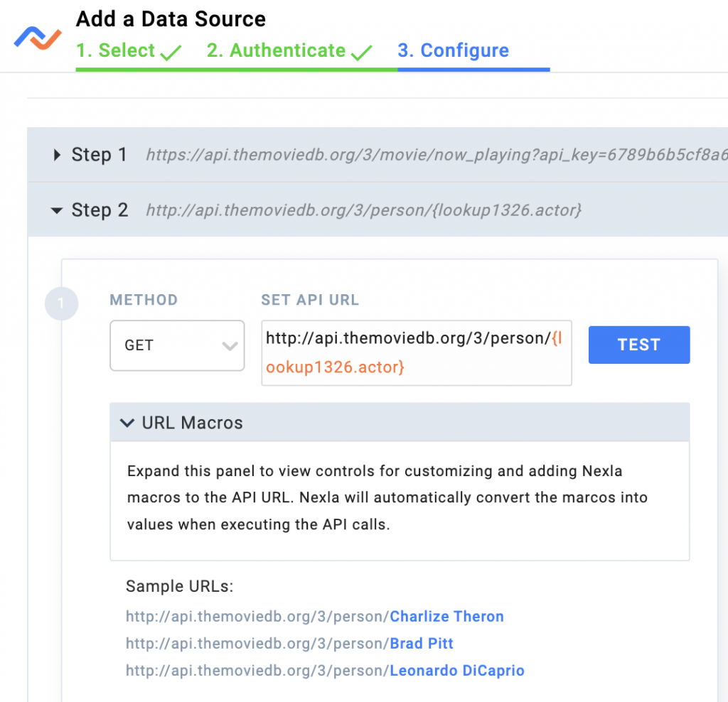Open the Brad Pitt sample URL
Screen dimensions: 728x702
tap(422, 643)
